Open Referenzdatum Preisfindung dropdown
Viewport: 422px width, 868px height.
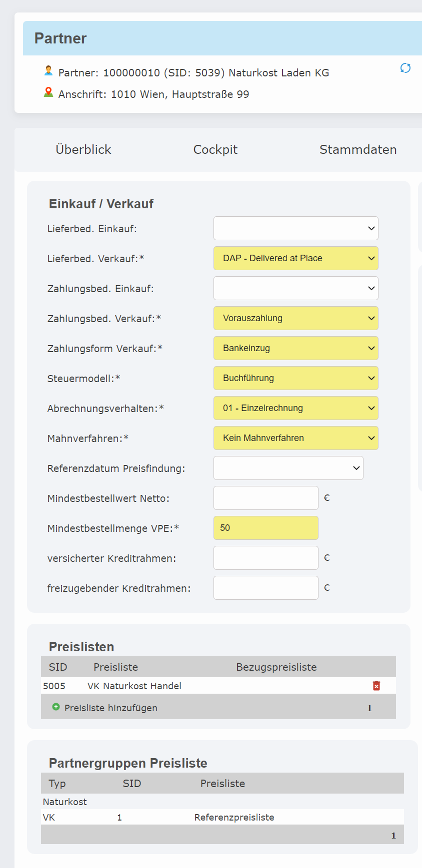click(288, 468)
